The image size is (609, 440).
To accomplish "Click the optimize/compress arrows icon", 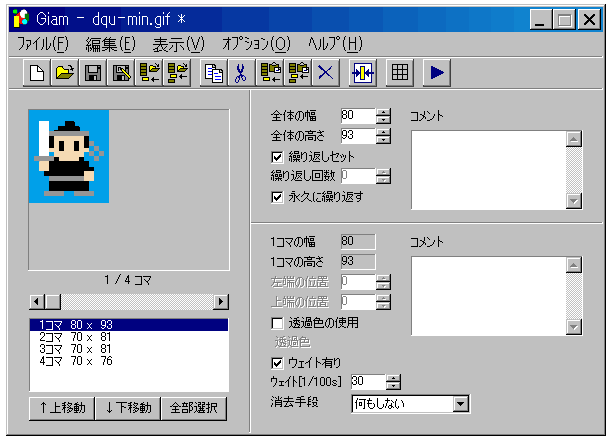I will [363, 73].
